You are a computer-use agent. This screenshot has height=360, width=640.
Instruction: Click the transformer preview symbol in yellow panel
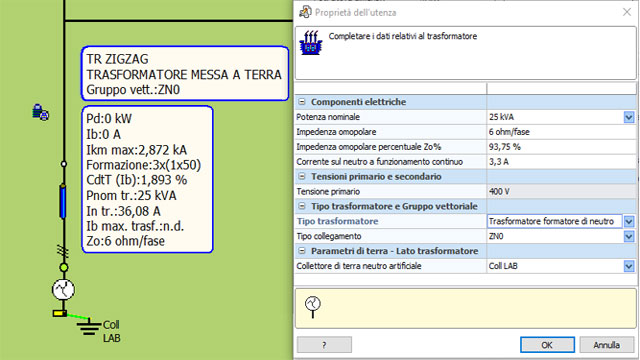[x=313, y=307]
